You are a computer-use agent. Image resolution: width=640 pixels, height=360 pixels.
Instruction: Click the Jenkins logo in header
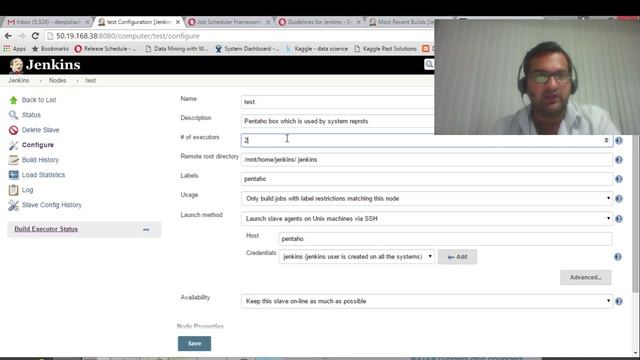coord(44,65)
